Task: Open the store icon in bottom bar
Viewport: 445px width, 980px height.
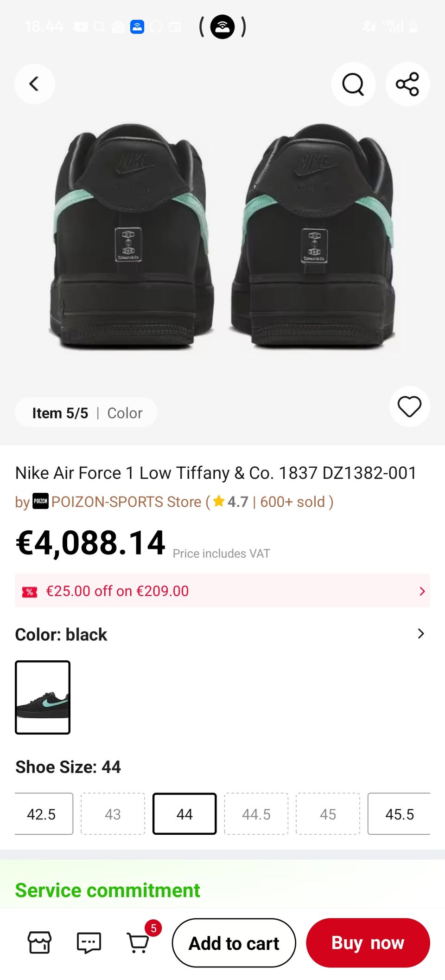Action: pos(39,942)
